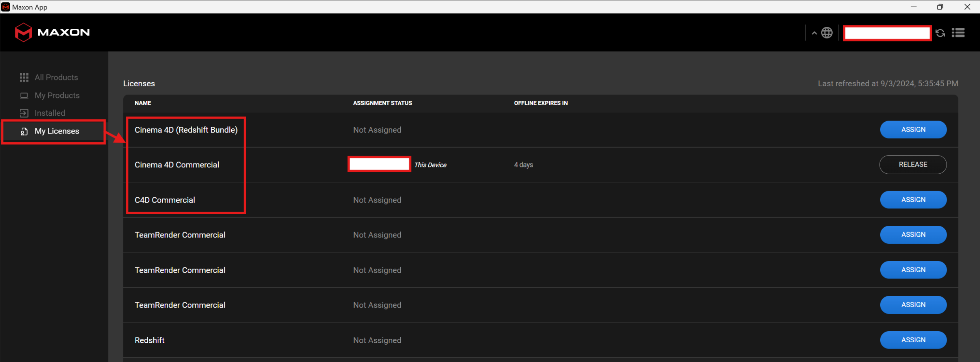Open the language globe icon
The height and width of the screenshot is (362, 980).
827,33
